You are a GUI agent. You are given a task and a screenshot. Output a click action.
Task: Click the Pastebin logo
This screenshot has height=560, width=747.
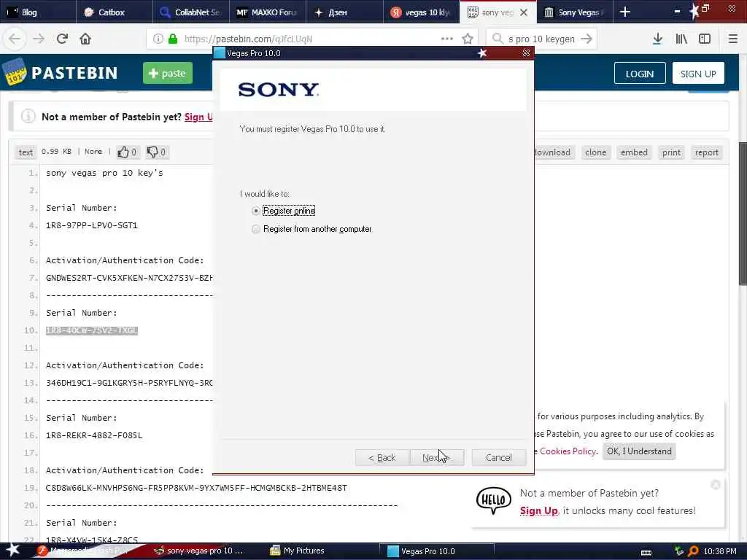tap(60, 72)
